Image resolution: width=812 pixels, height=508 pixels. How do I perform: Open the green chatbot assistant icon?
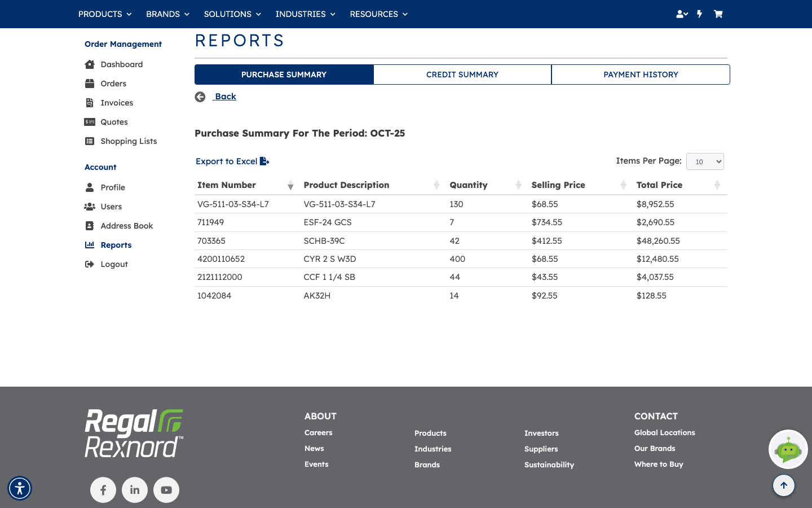(x=788, y=449)
